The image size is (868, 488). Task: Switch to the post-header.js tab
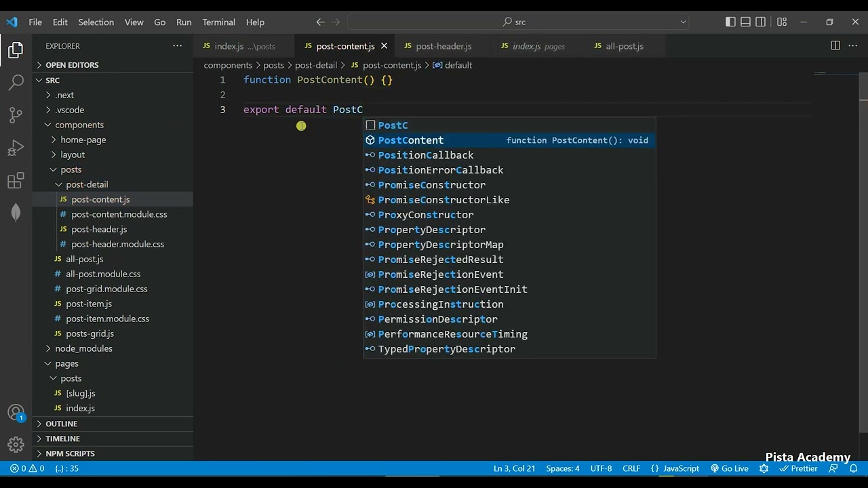(x=443, y=46)
